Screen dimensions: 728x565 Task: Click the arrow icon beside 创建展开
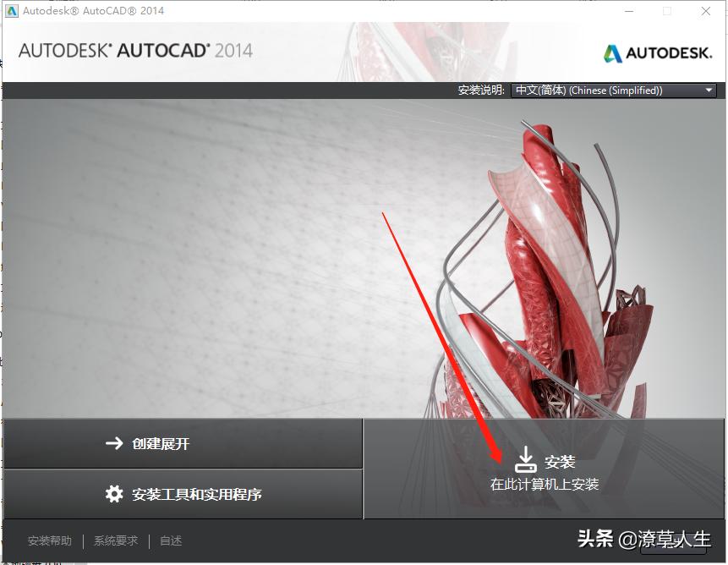point(114,442)
